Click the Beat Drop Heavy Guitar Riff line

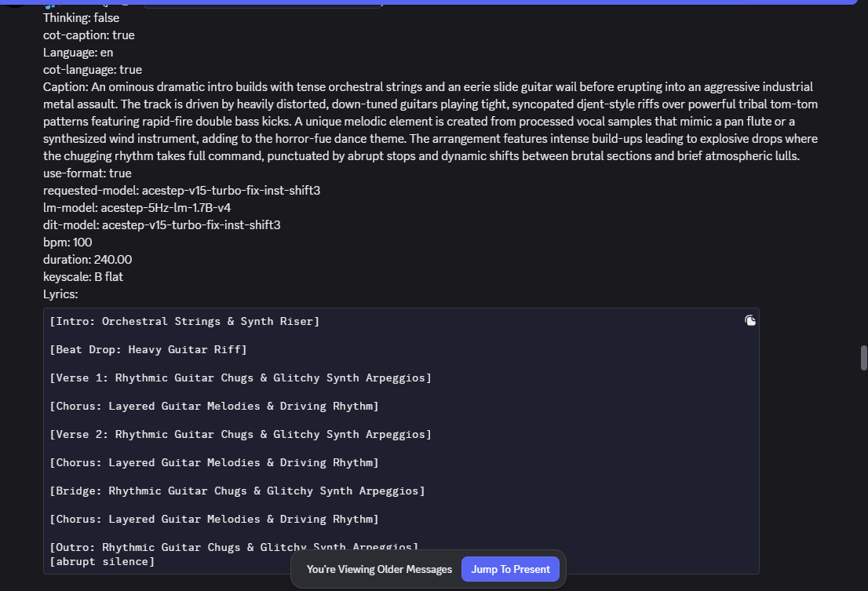148,349
